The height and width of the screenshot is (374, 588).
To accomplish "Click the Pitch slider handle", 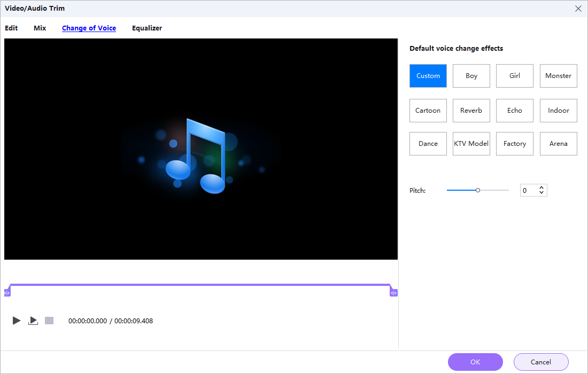I will tap(478, 190).
